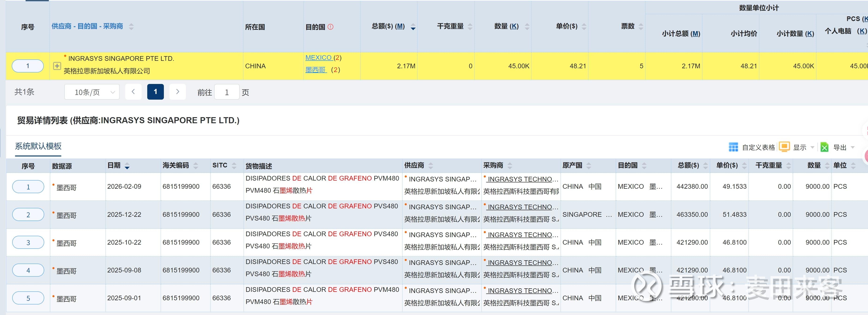The image size is (868, 315).
Task: Click the 供应商 - 目的国 - 采购商 header
Action: pos(87,26)
